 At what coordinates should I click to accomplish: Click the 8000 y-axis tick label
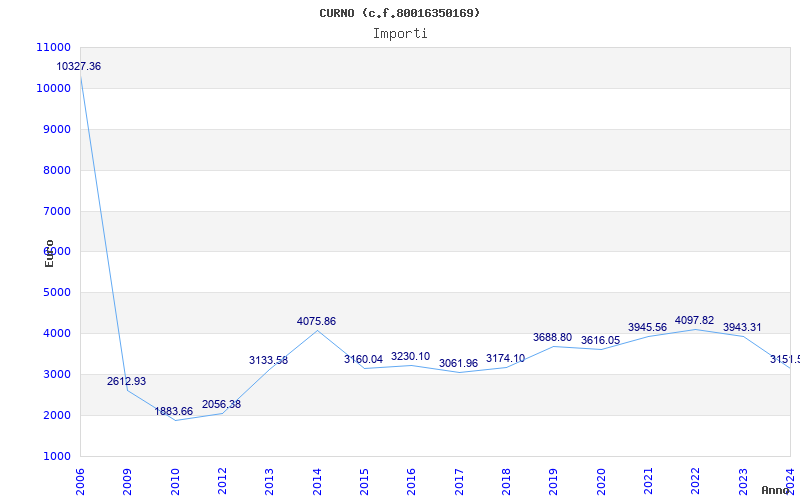click(x=56, y=170)
